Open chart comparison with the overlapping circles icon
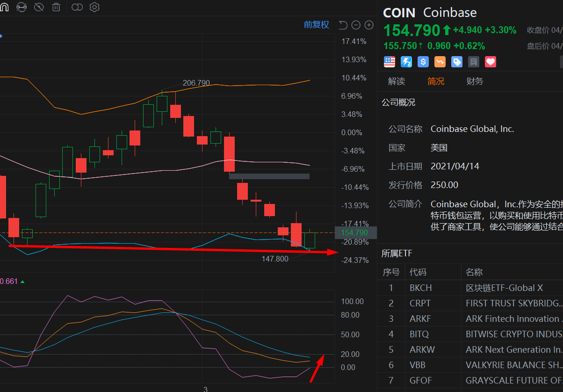The height and width of the screenshot is (392, 563). (x=77, y=7)
